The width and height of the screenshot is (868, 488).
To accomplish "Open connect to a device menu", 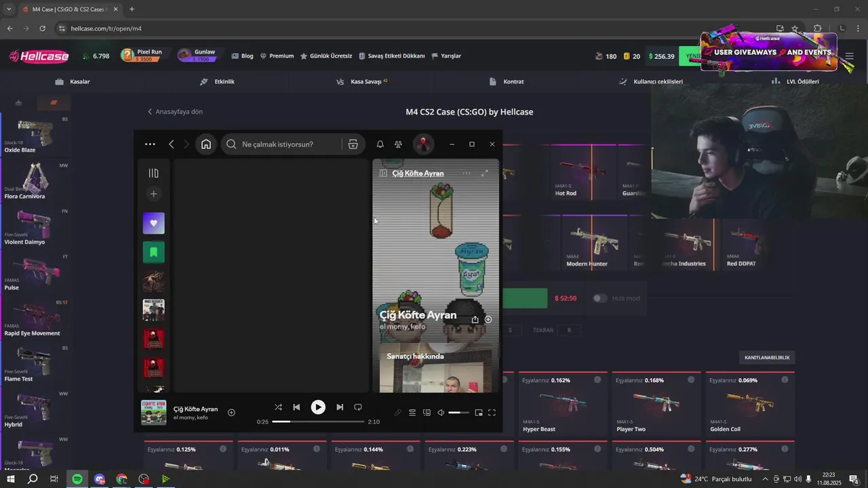I will click(x=427, y=413).
